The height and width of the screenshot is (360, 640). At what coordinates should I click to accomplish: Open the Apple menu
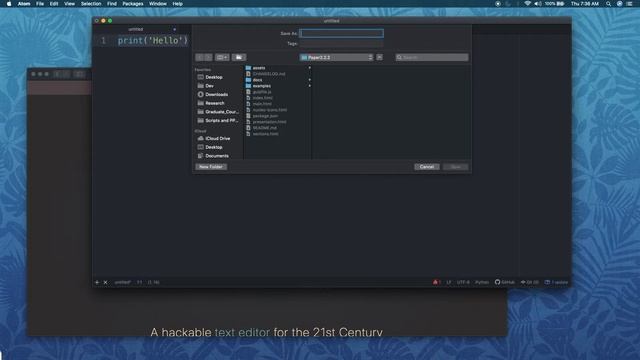9,4
